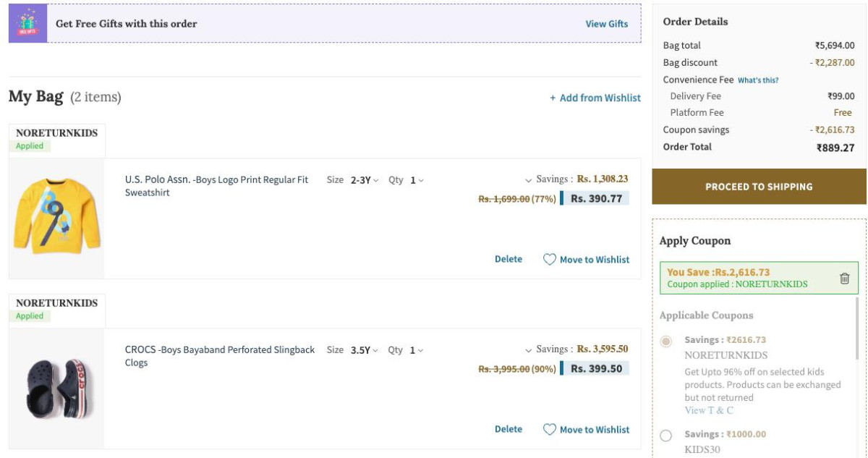Click the trash icon to remove coupon
The image size is (868, 458).
[x=844, y=279]
